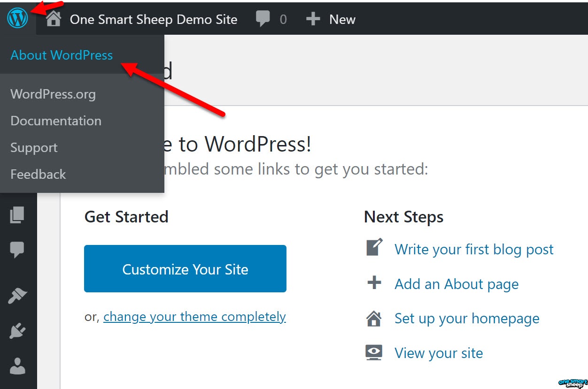The image size is (588, 389).
Task: Open the Comments icon in the sidebar
Action: pos(17,250)
